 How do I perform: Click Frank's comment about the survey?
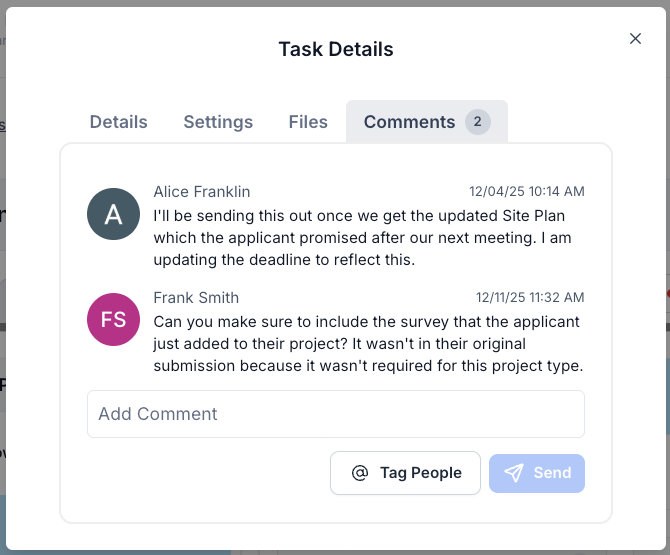click(x=368, y=344)
